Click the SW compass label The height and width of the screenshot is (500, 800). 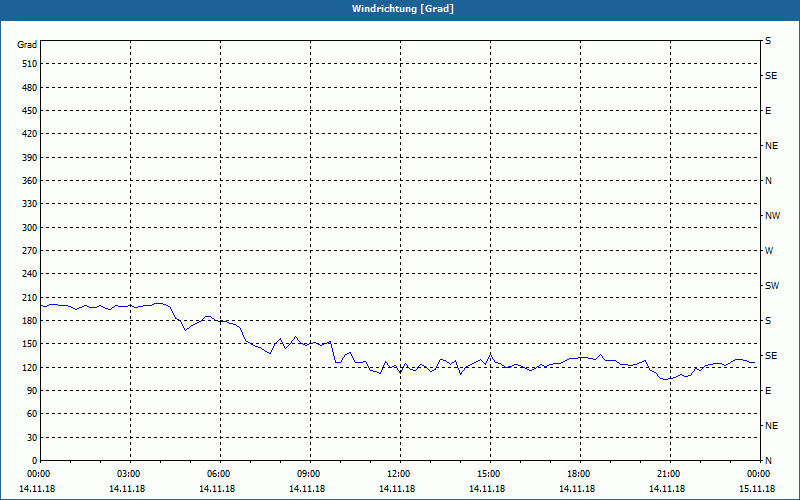click(x=772, y=286)
